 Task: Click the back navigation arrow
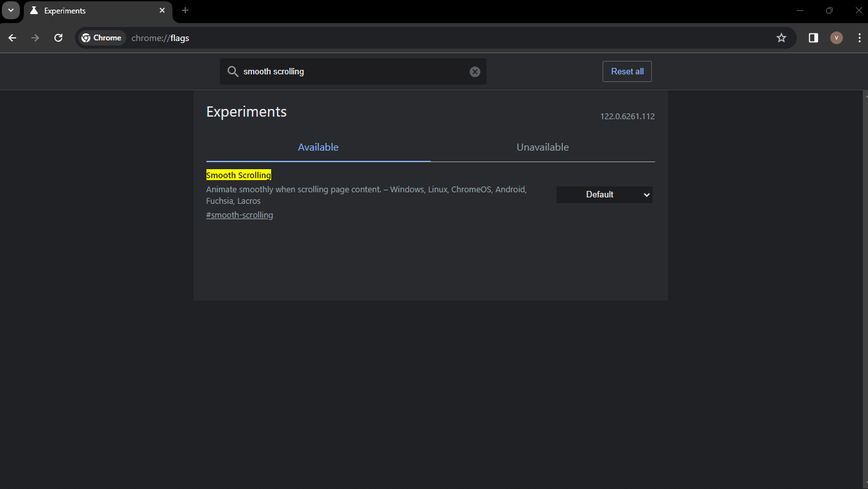(12, 38)
